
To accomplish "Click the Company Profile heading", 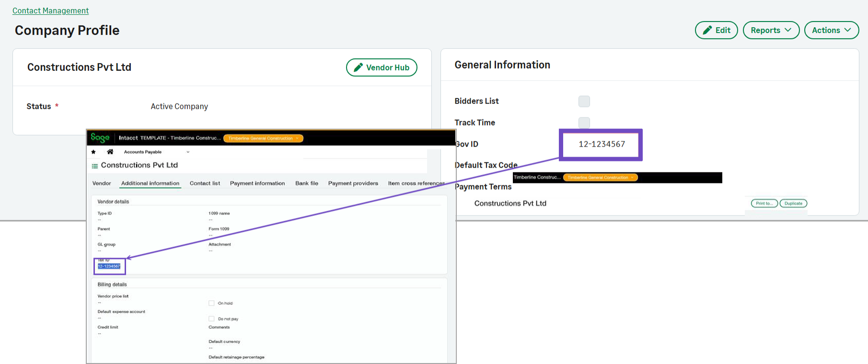I will (x=67, y=30).
